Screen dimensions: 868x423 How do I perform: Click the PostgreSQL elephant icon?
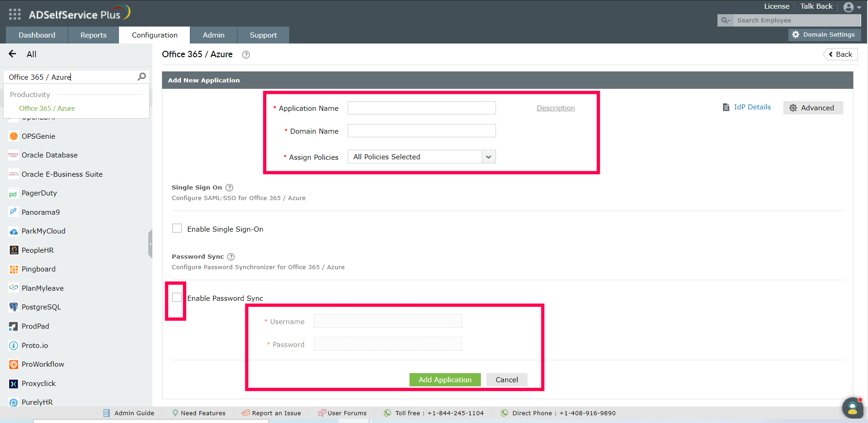tap(14, 307)
